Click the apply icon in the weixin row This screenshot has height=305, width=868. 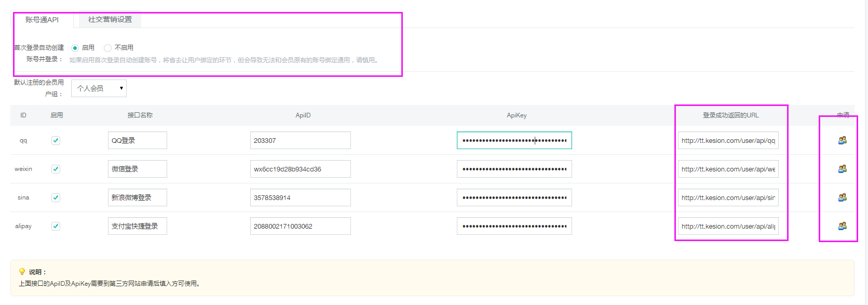(842, 169)
